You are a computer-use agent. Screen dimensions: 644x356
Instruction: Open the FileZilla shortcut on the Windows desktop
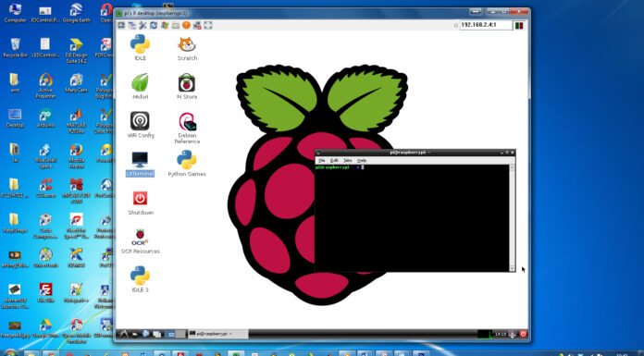coord(45,292)
